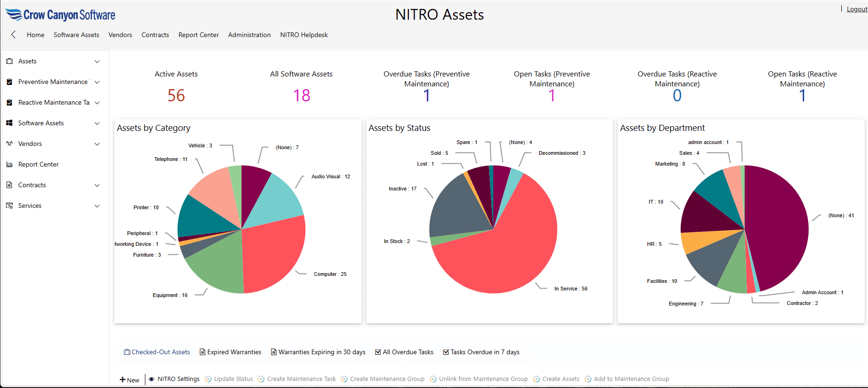Click the Reactive Maintenance clipboard icon
This screenshot has height=388, width=868.
pyautogui.click(x=9, y=102)
